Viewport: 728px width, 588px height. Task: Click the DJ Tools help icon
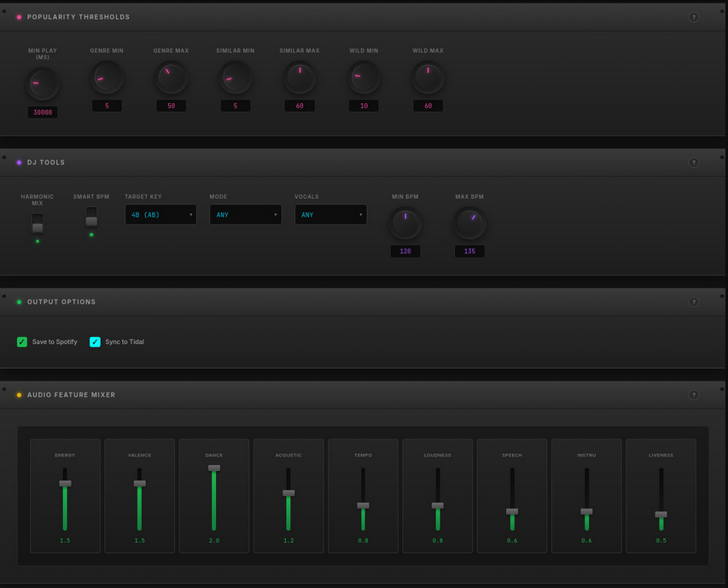(x=693, y=162)
